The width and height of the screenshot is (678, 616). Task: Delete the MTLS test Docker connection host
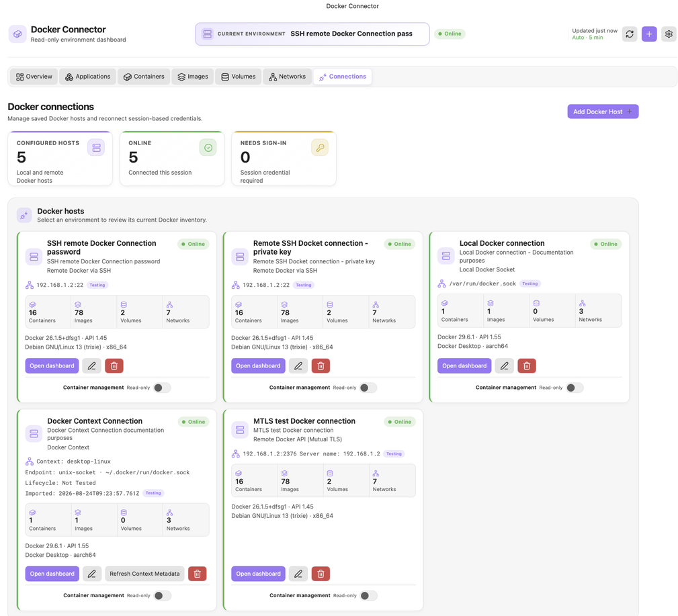pyautogui.click(x=321, y=574)
